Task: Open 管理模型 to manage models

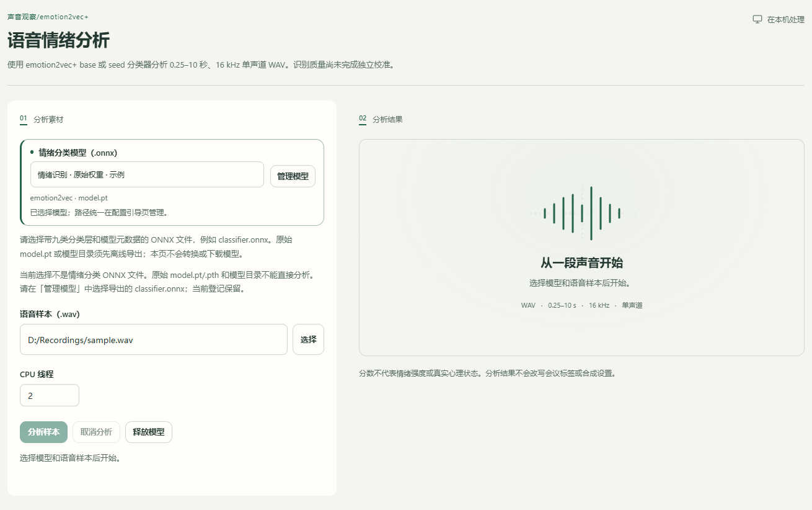Action: point(293,176)
